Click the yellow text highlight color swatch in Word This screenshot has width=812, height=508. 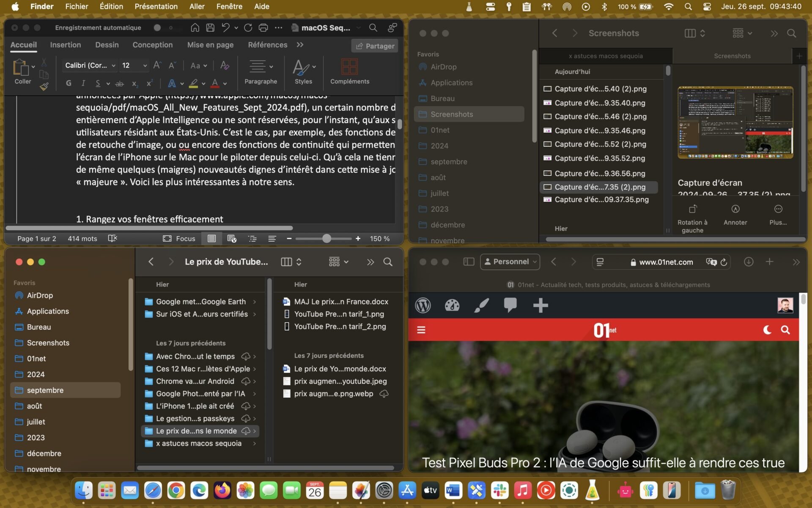pos(194,84)
